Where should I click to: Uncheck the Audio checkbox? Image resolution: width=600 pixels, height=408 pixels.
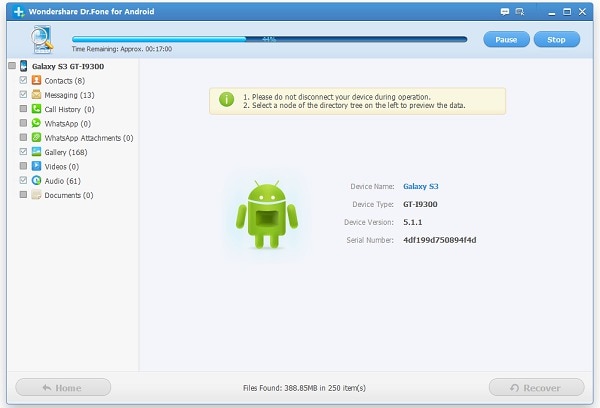click(23, 180)
